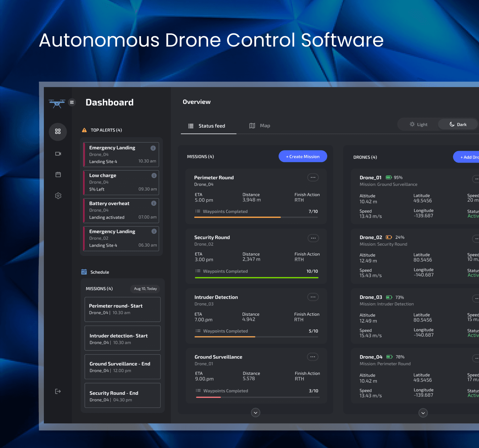
Task: Expand more missions with chevron down
Action: tap(256, 412)
